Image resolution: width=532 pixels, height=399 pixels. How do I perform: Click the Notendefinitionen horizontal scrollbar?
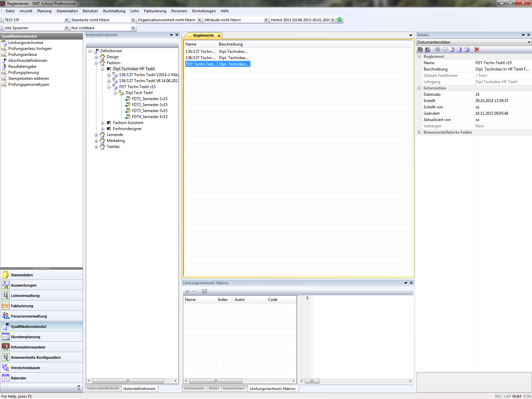128,381
